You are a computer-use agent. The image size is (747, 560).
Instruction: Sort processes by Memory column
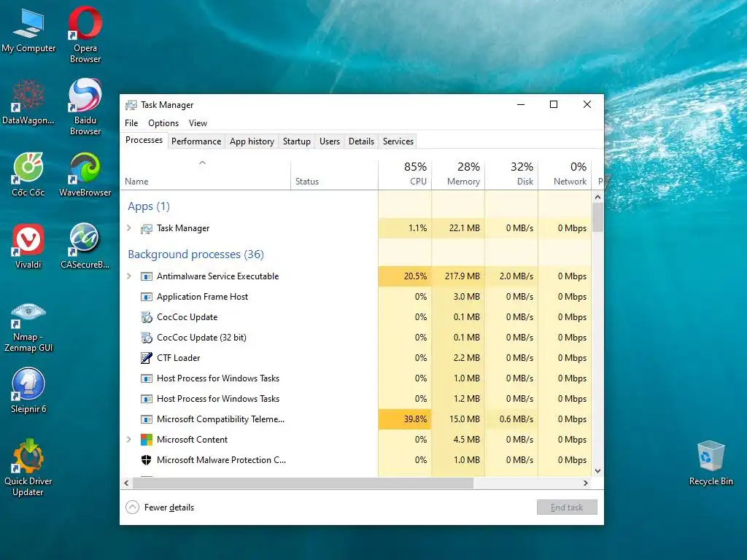click(x=458, y=175)
